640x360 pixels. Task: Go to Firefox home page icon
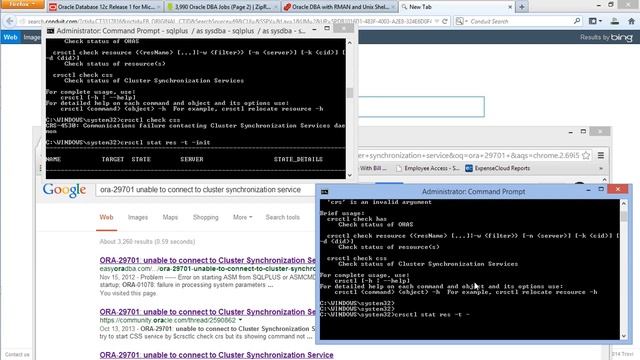pos(631,21)
